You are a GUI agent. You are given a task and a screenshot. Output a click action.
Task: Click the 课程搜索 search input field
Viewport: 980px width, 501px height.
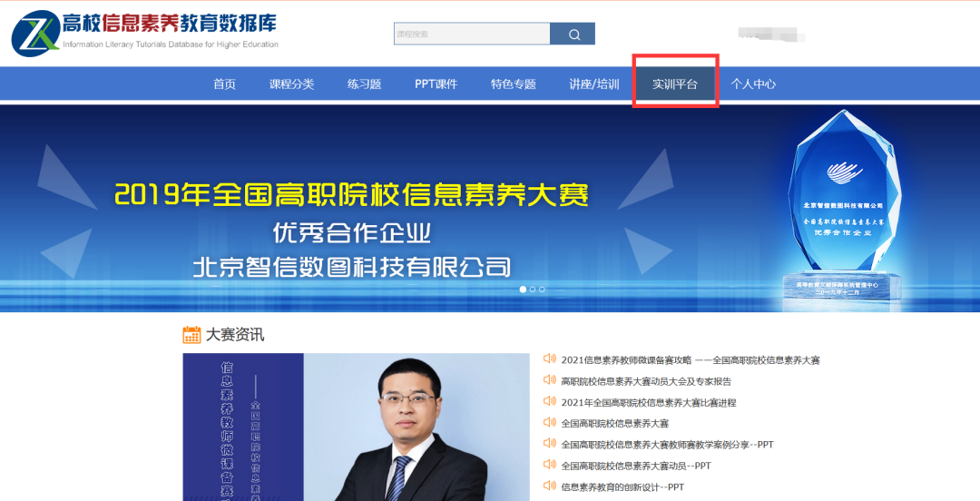click(472, 34)
